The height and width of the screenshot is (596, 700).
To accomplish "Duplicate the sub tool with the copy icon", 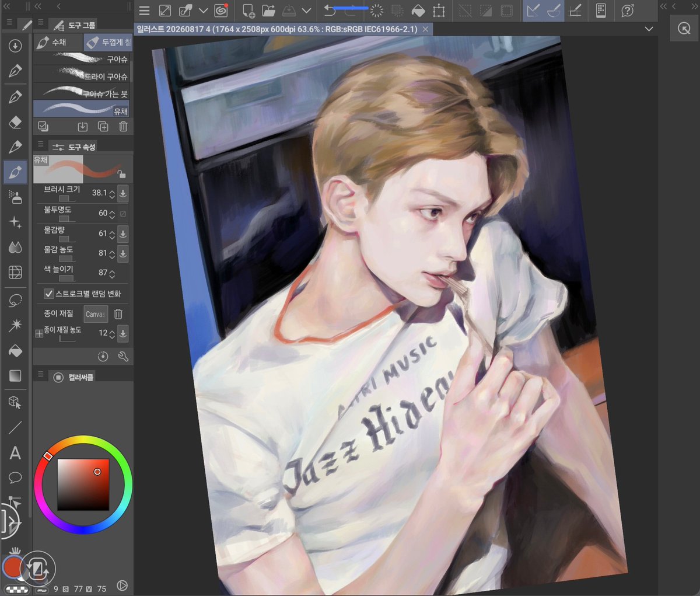I will pyautogui.click(x=103, y=126).
